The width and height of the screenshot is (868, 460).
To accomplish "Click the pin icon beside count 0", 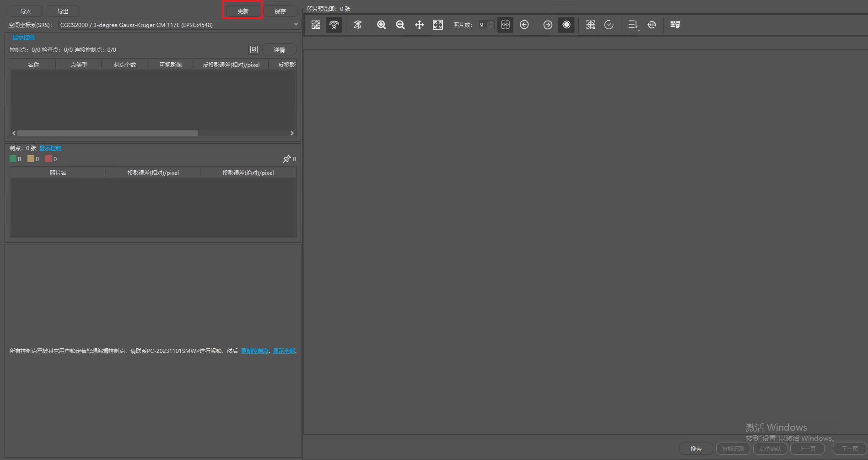I will pyautogui.click(x=287, y=159).
